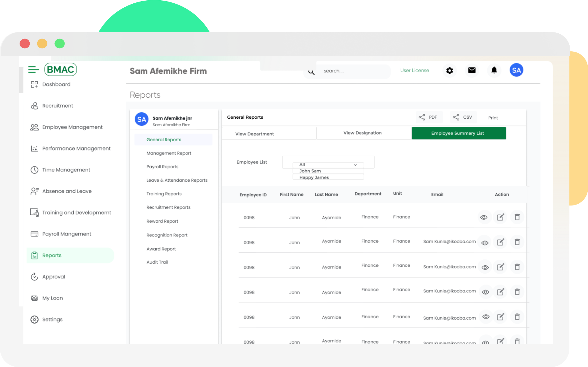This screenshot has width=588, height=367.
Task: Click the hamburger menu icon beside BMAC logo
Action: 34,70
